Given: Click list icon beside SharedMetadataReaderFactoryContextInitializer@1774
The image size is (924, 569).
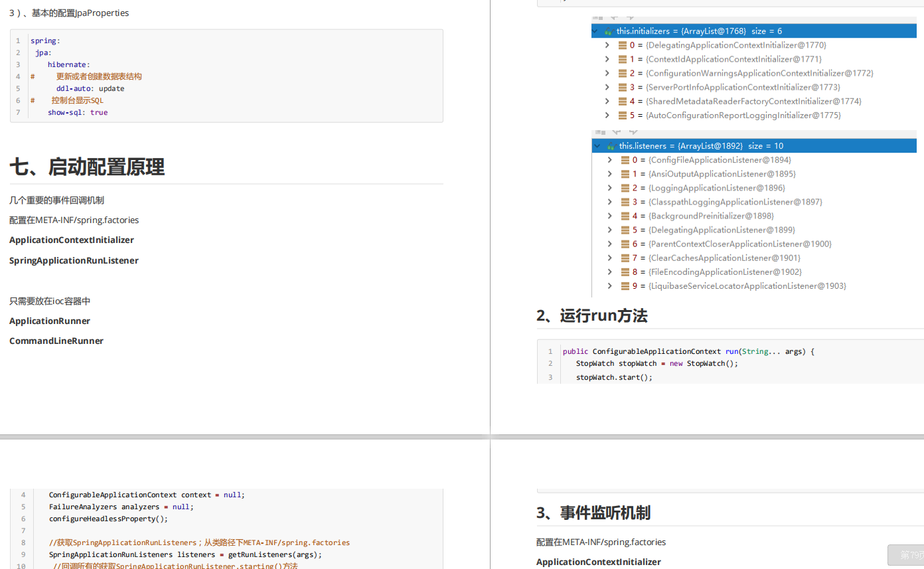Looking at the screenshot, I should pos(623,101).
